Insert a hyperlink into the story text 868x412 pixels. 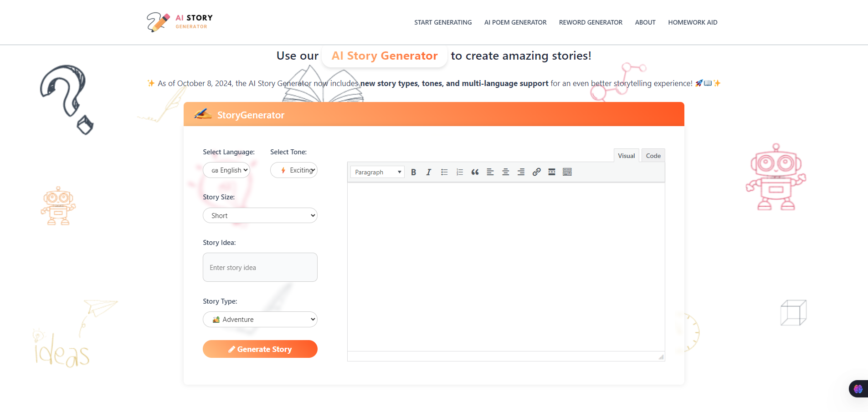[x=536, y=172]
